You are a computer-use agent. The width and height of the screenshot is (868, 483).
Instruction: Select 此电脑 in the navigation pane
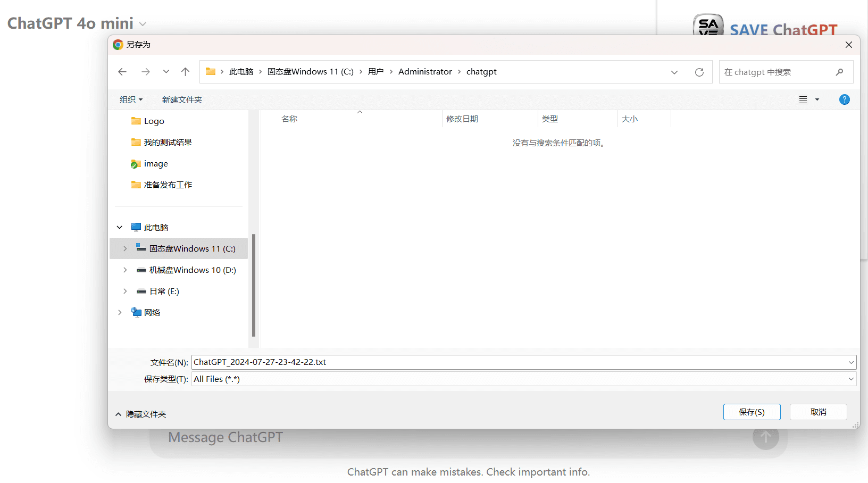pyautogui.click(x=150, y=227)
